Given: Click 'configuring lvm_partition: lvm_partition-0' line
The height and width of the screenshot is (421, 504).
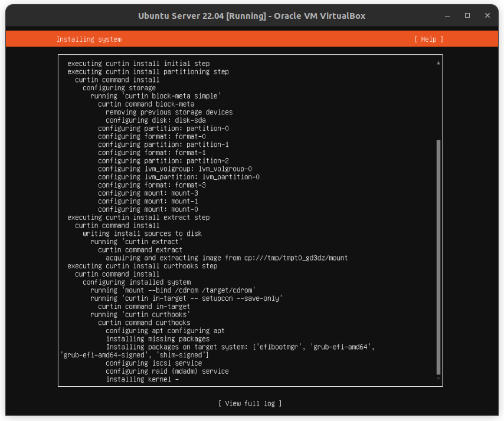Looking at the screenshot, I should point(179,177).
